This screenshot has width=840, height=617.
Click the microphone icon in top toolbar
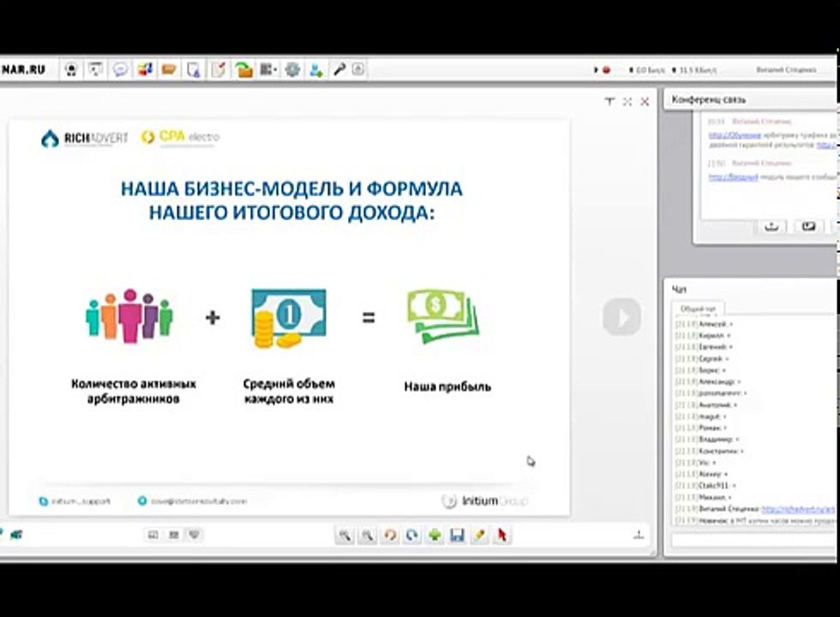339,69
